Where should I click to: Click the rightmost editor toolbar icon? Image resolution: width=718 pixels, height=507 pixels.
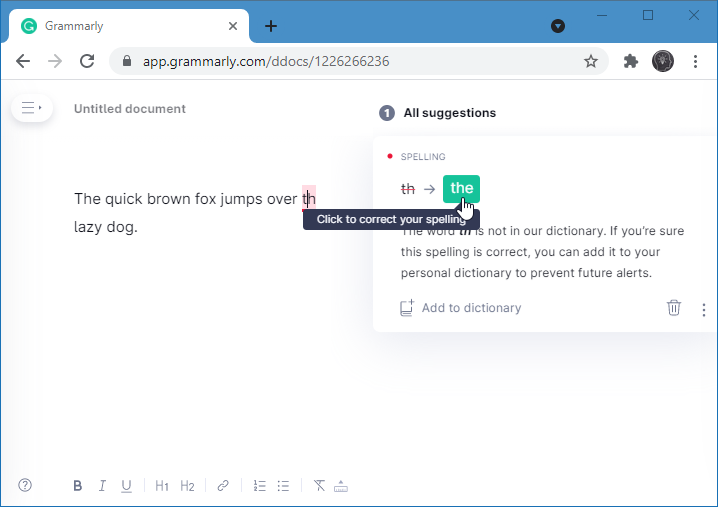341,485
